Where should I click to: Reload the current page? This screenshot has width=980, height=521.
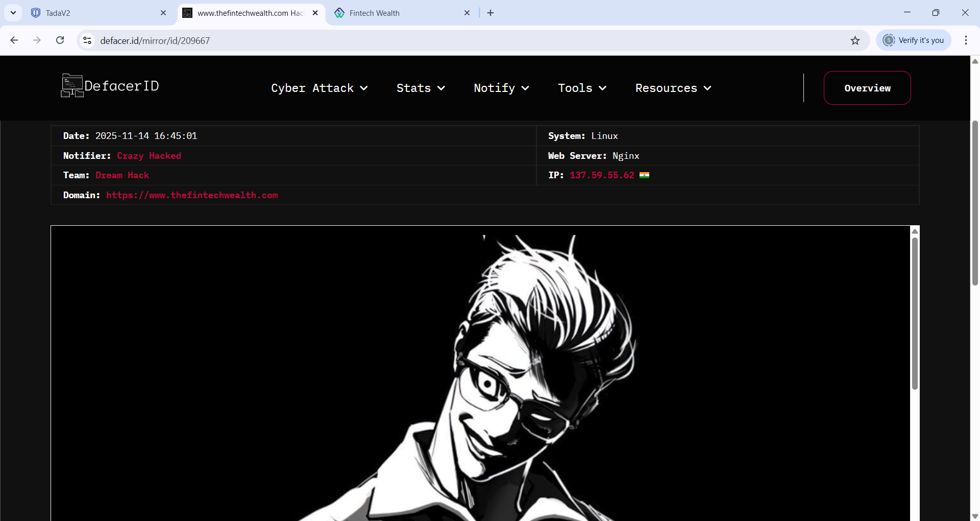60,40
